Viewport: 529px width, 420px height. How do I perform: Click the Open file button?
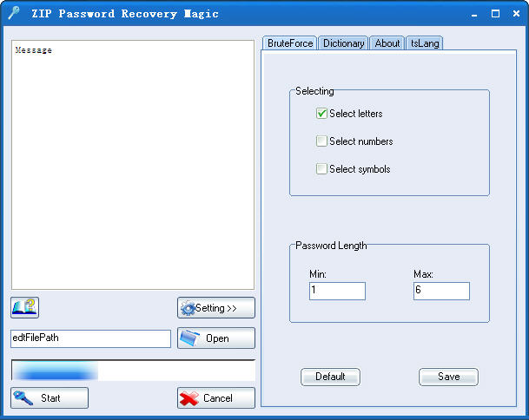(216, 338)
